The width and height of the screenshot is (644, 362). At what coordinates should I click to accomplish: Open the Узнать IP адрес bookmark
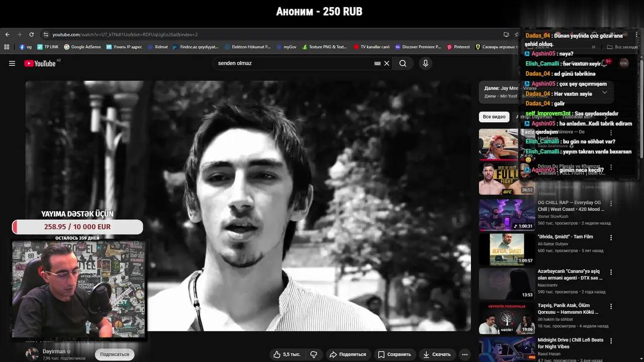click(124, 47)
